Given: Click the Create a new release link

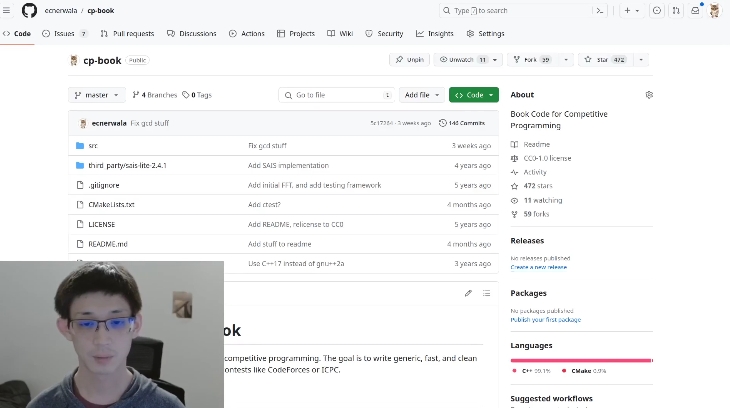Looking at the screenshot, I should pos(538,267).
